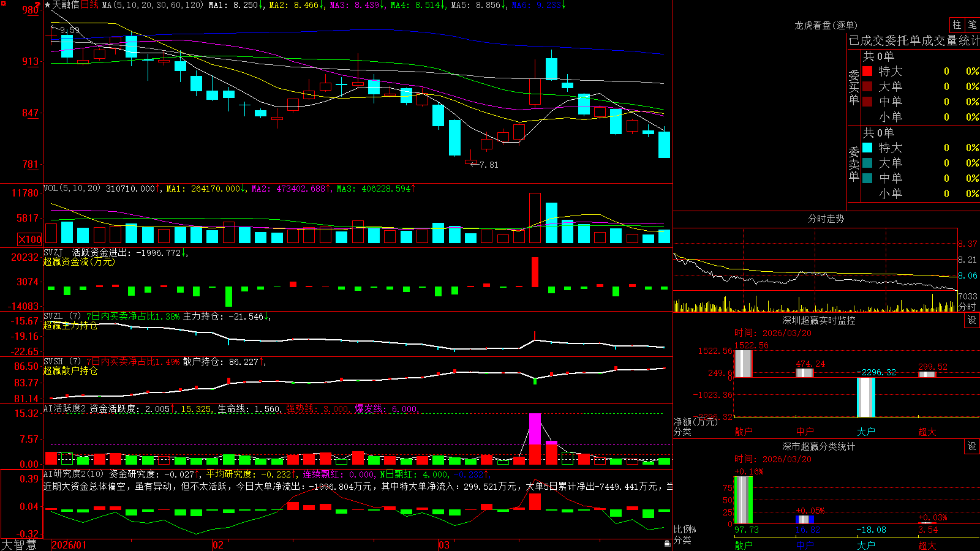Click the dark red 中单 buy-order swatch
The image size is (980, 551).
pyautogui.click(x=867, y=102)
